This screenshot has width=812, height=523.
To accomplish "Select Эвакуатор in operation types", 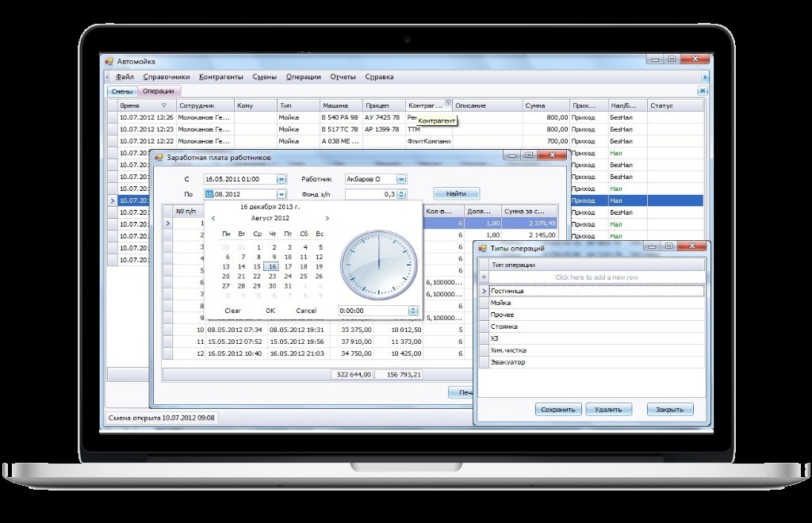I will pos(596,362).
